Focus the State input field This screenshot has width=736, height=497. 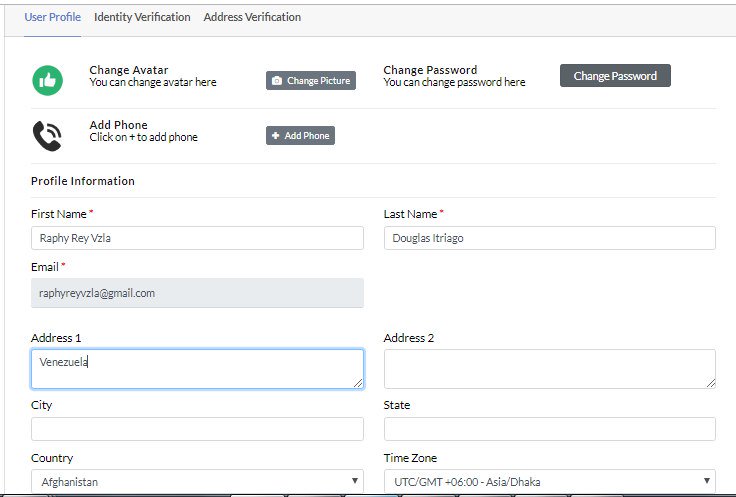point(550,429)
